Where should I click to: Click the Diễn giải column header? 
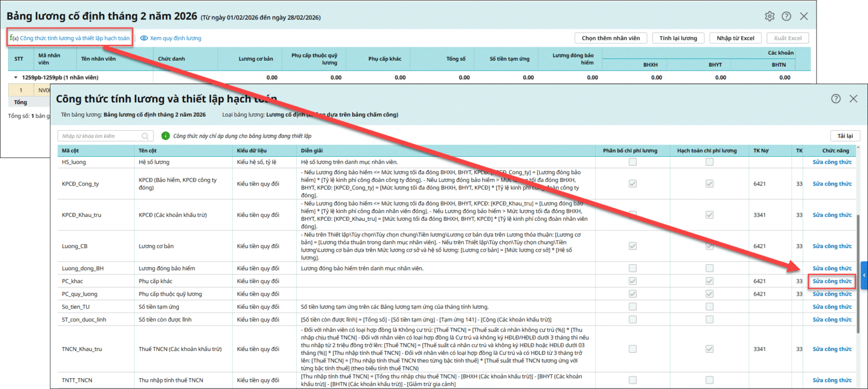click(312, 150)
